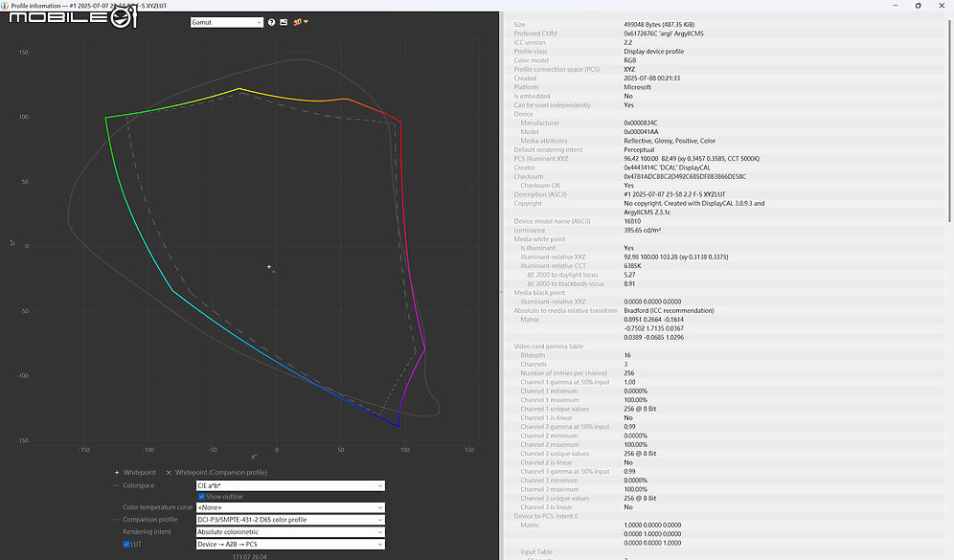Select the Checksum hexadecimal value

click(685, 177)
